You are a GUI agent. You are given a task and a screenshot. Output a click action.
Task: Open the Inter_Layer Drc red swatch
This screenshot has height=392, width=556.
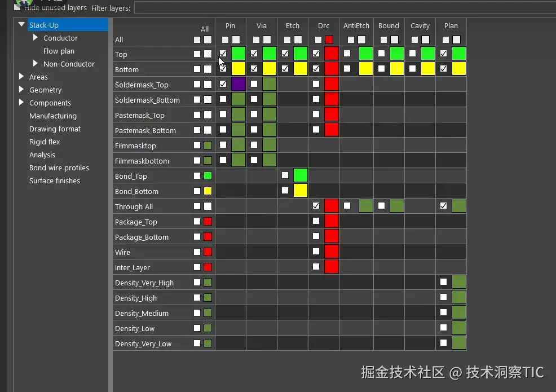pos(332,267)
